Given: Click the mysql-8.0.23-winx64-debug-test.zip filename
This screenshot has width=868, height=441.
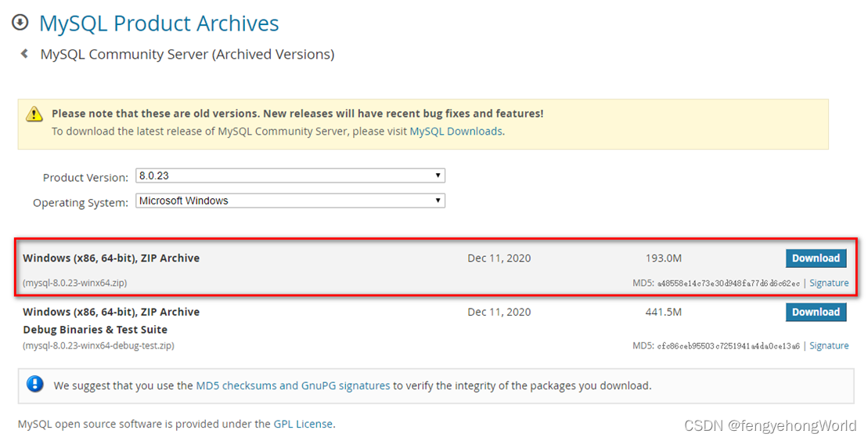Looking at the screenshot, I should point(99,345).
